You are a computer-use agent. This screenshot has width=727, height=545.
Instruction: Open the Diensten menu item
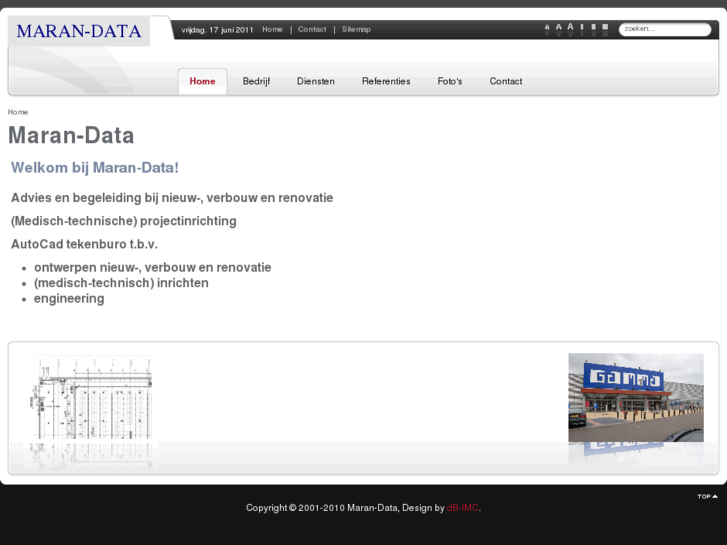(x=316, y=81)
